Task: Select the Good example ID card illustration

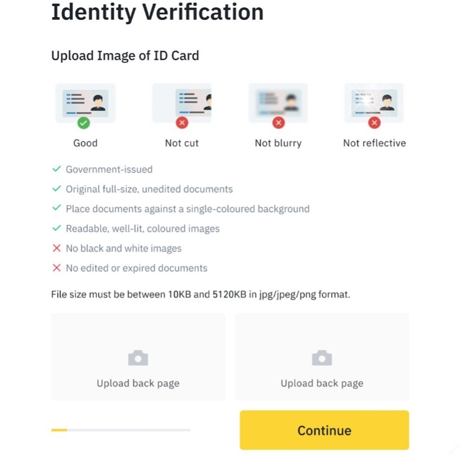Action: 85,103
